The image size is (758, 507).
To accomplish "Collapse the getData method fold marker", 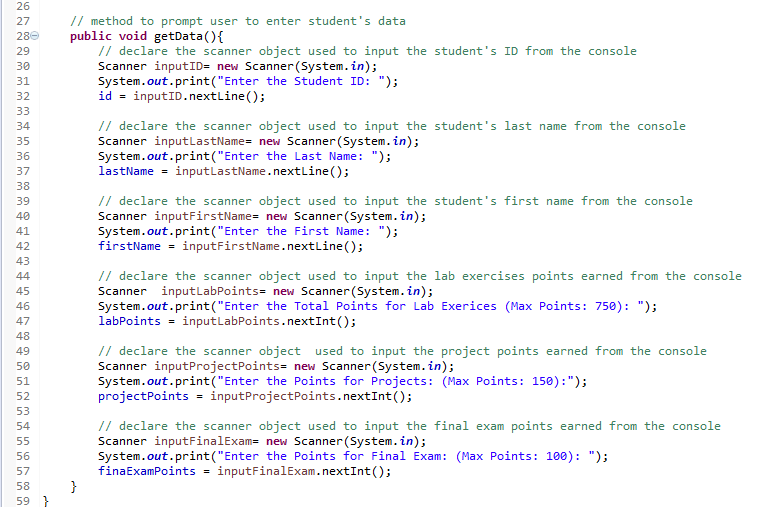I will click(37, 36).
